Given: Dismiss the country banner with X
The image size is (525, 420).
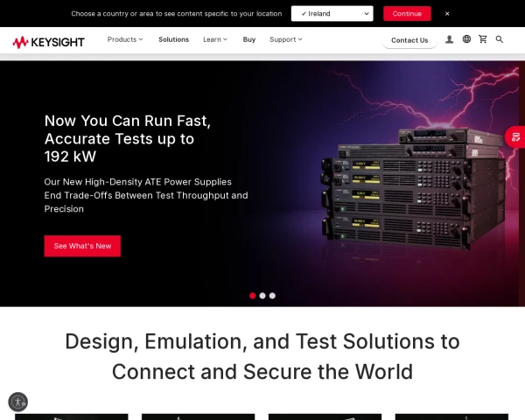Looking at the screenshot, I should coord(447,14).
